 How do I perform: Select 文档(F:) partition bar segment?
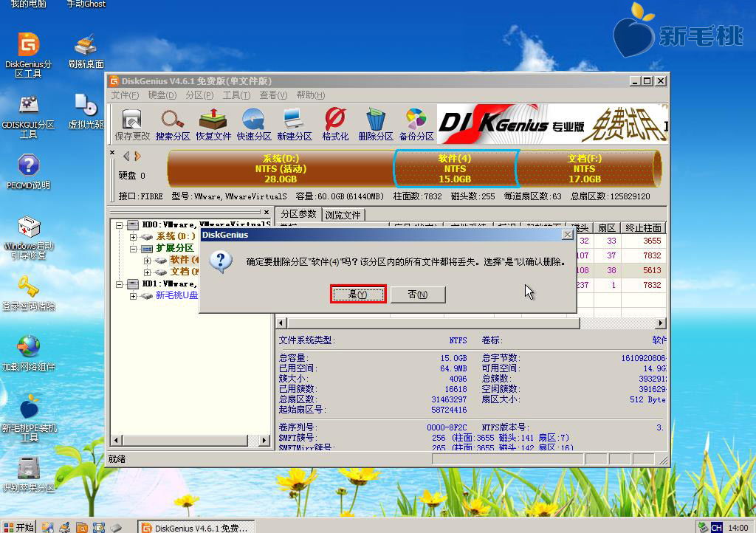585,168
